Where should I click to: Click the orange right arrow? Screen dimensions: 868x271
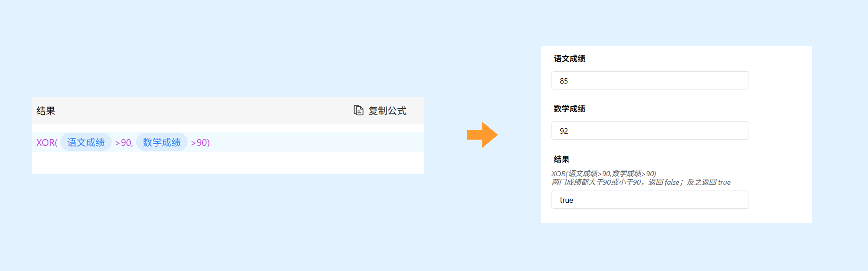(482, 135)
